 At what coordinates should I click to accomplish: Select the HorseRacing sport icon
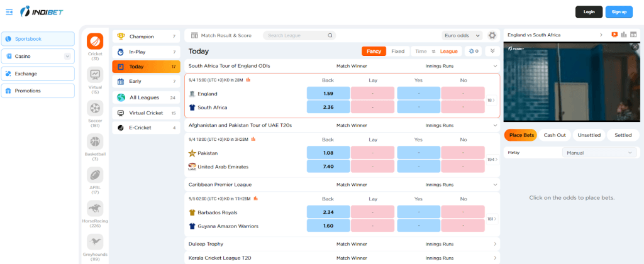tap(95, 208)
